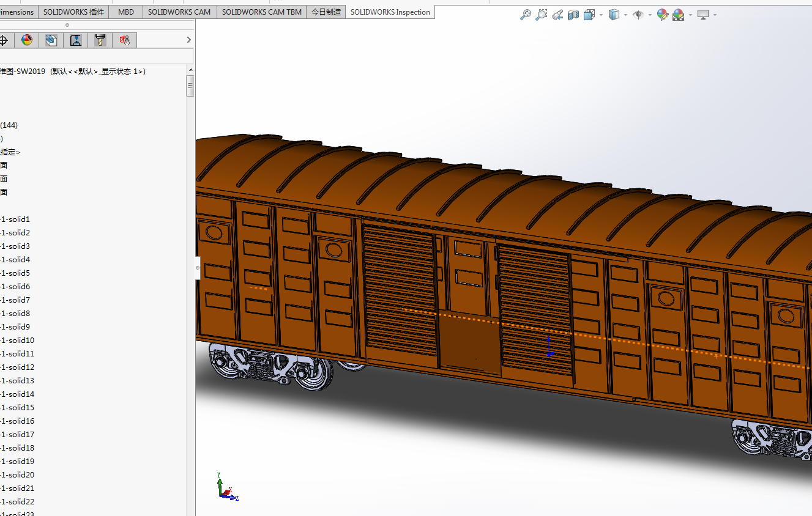Select the Zoom to Area tool

coord(541,15)
